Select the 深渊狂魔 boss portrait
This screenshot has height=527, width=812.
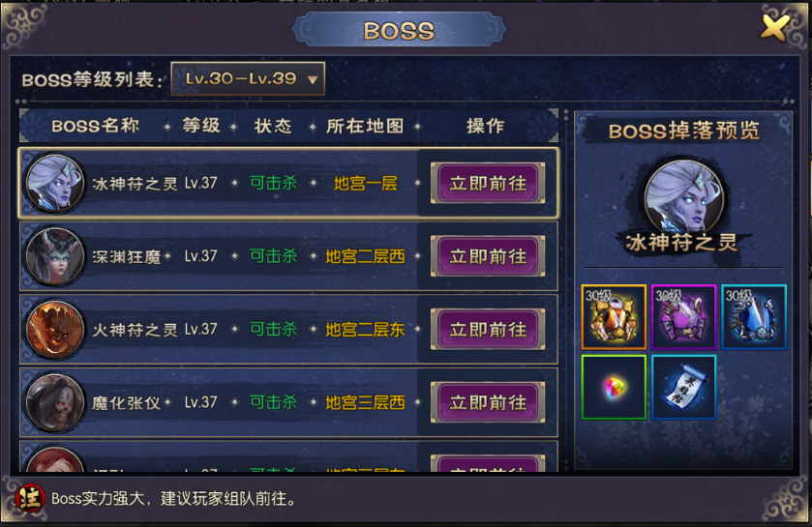point(55,256)
